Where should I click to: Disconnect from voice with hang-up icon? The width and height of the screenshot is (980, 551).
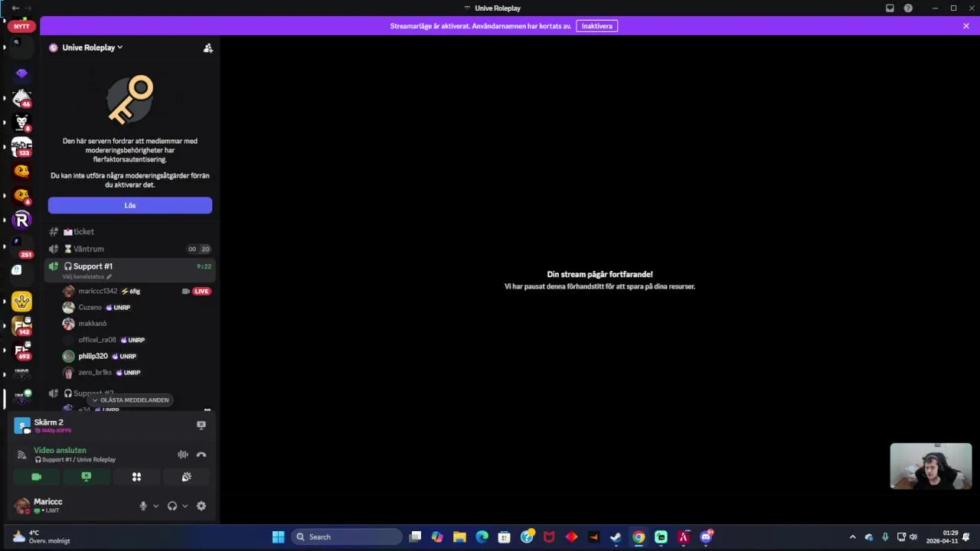(x=201, y=454)
